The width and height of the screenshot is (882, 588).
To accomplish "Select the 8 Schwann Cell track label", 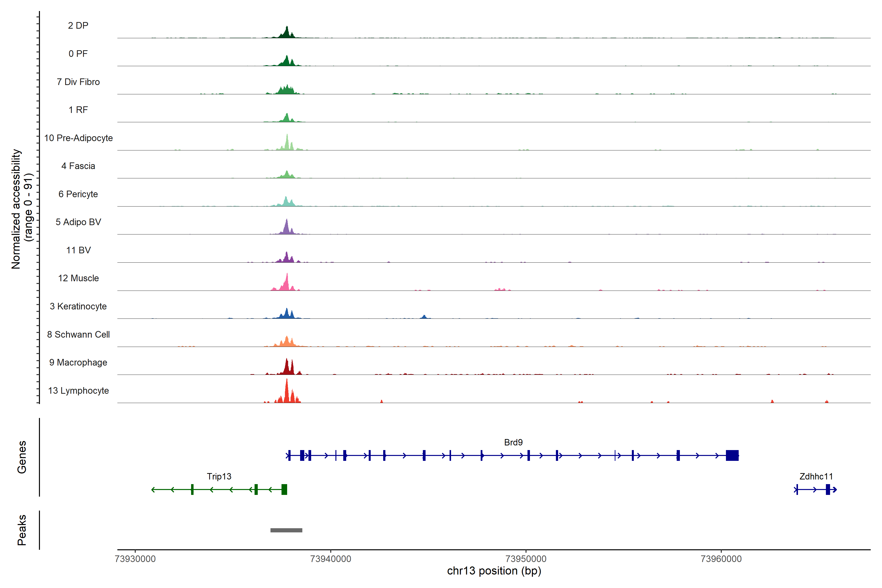I will coord(78,334).
